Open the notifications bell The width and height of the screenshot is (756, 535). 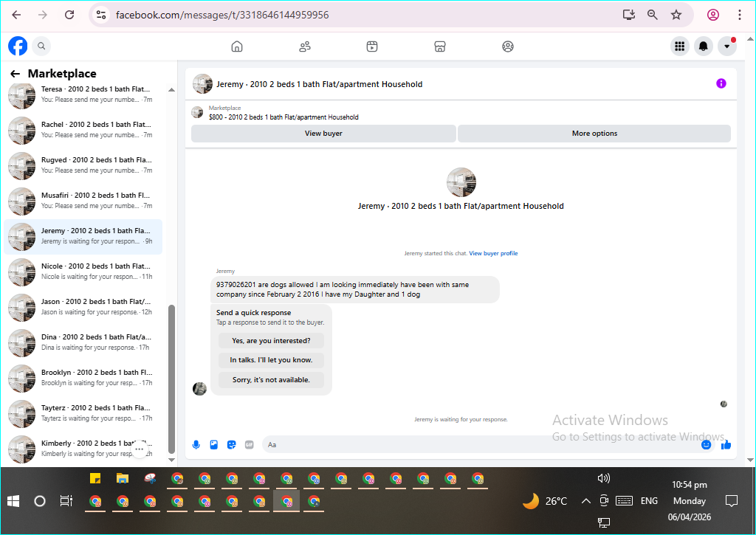pos(704,46)
